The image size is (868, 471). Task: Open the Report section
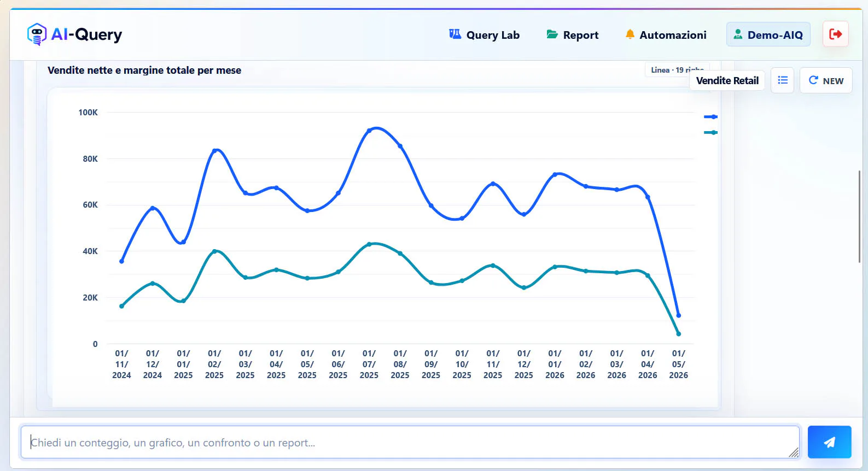pyautogui.click(x=573, y=35)
